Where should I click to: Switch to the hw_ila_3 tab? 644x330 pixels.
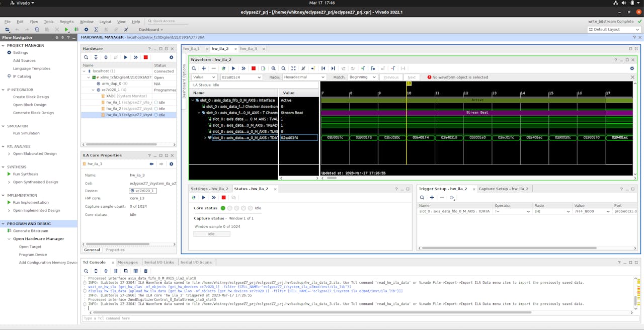point(248,49)
